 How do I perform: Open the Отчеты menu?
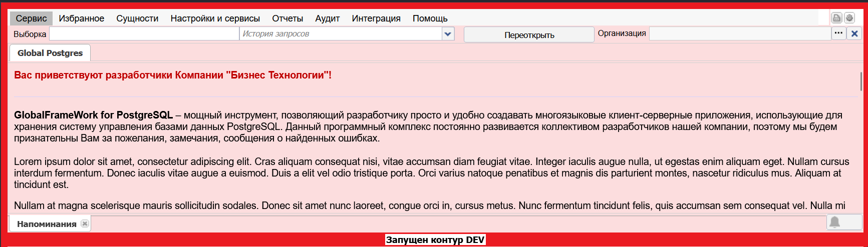click(287, 18)
